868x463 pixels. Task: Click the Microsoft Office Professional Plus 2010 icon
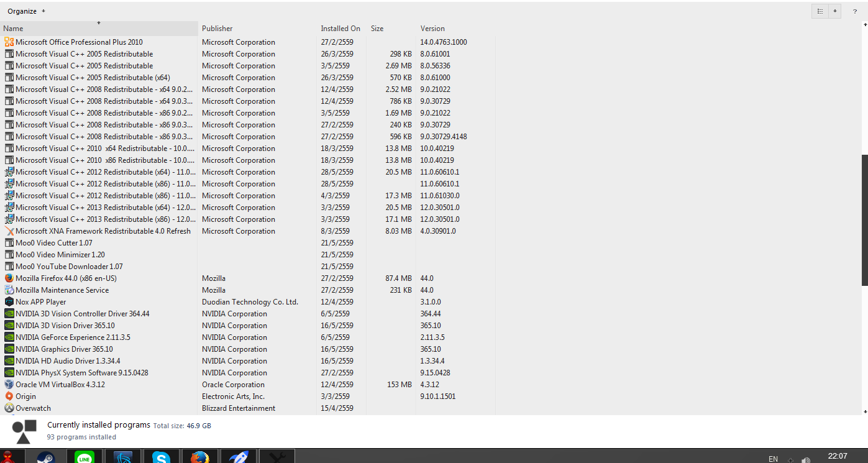pyautogui.click(x=9, y=42)
